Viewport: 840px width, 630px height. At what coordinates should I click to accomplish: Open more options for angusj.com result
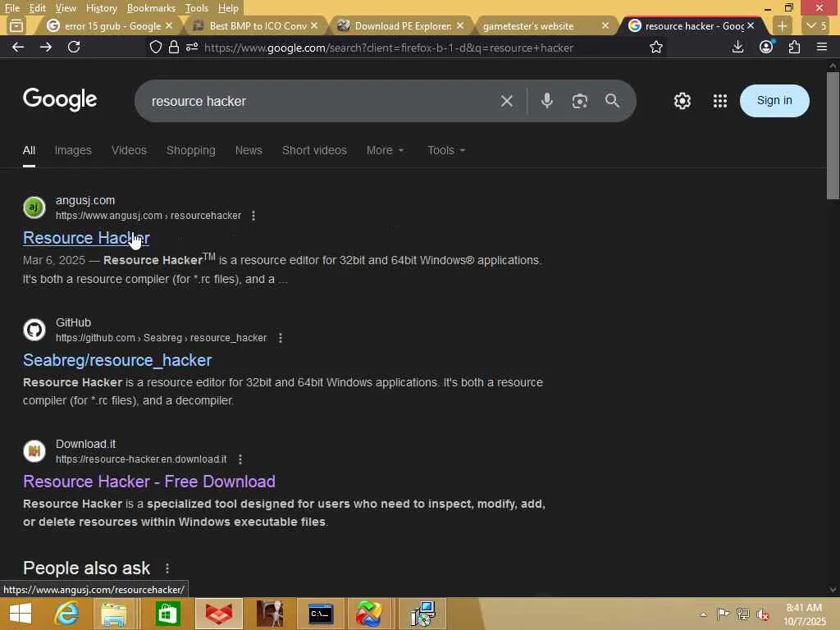(253, 216)
